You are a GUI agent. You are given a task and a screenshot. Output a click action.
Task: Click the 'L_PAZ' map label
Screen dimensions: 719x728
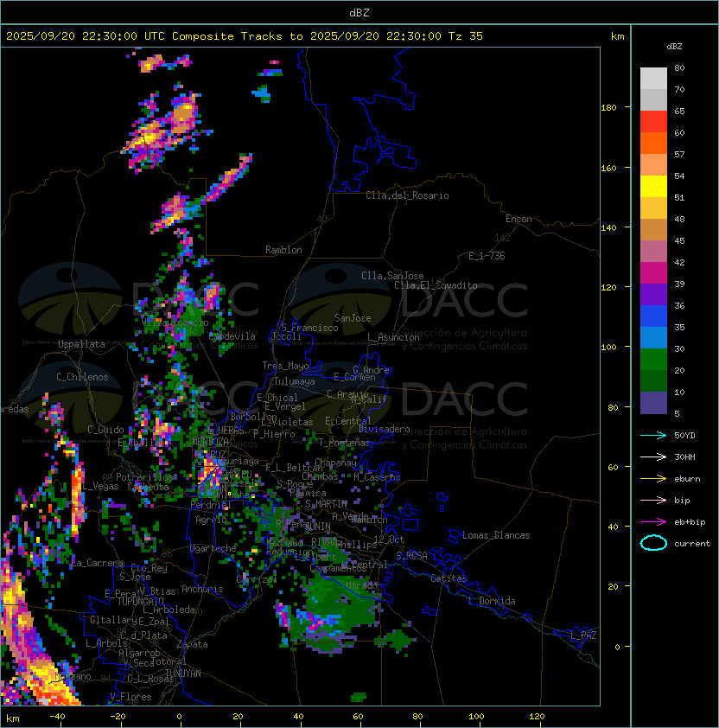[583, 635]
